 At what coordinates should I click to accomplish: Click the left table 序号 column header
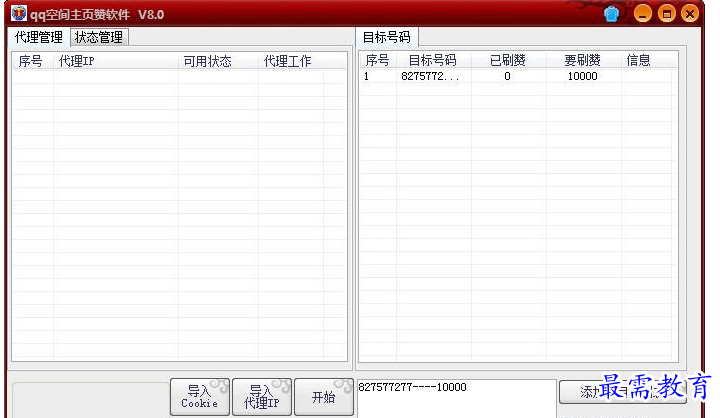coord(32,61)
